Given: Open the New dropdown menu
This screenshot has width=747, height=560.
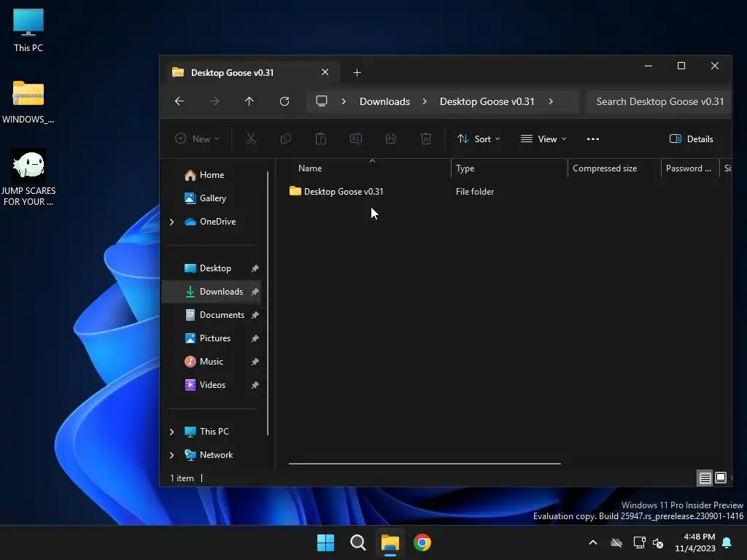Looking at the screenshot, I should pyautogui.click(x=197, y=139).
